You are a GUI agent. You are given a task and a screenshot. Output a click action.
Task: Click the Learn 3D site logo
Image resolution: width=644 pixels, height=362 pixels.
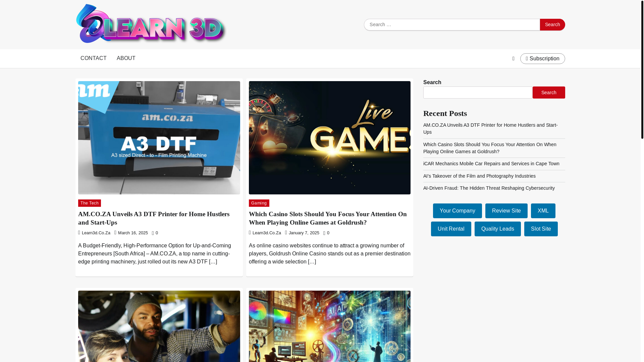coord(151,23)
